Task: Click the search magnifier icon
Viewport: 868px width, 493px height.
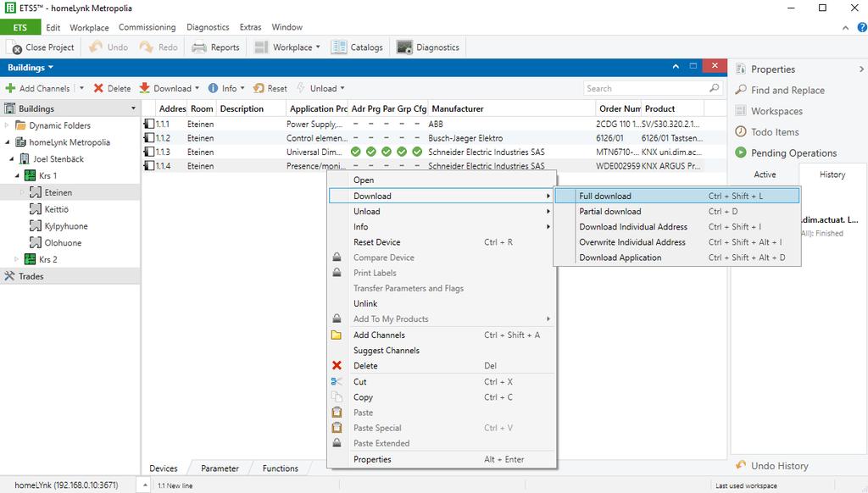Action: (x=714, y=88)
